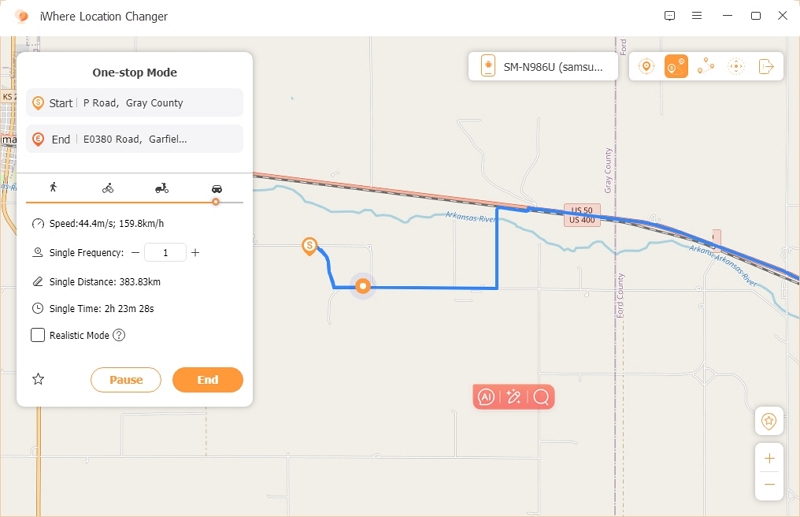
Task: End the current route movement
Action: [x=208, y=380]
